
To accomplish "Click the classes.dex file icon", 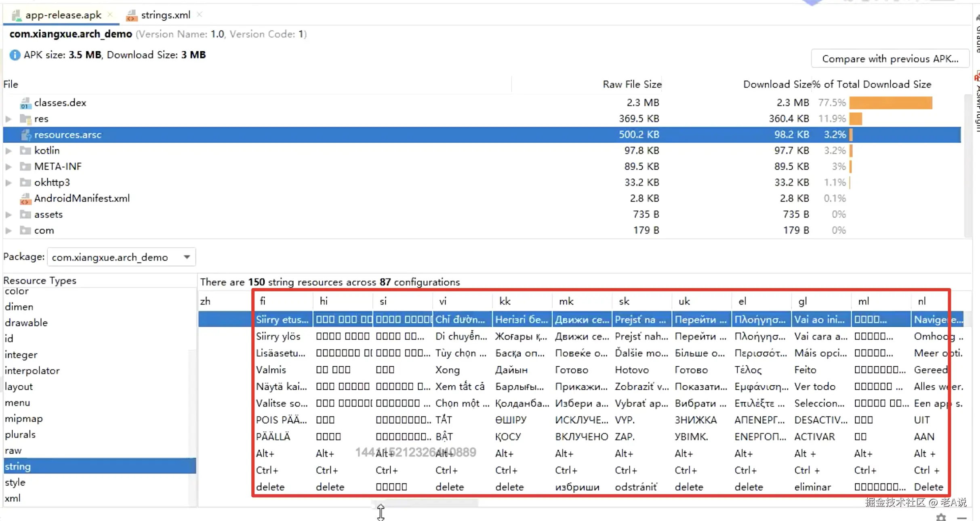I will [x=25, y=103].
